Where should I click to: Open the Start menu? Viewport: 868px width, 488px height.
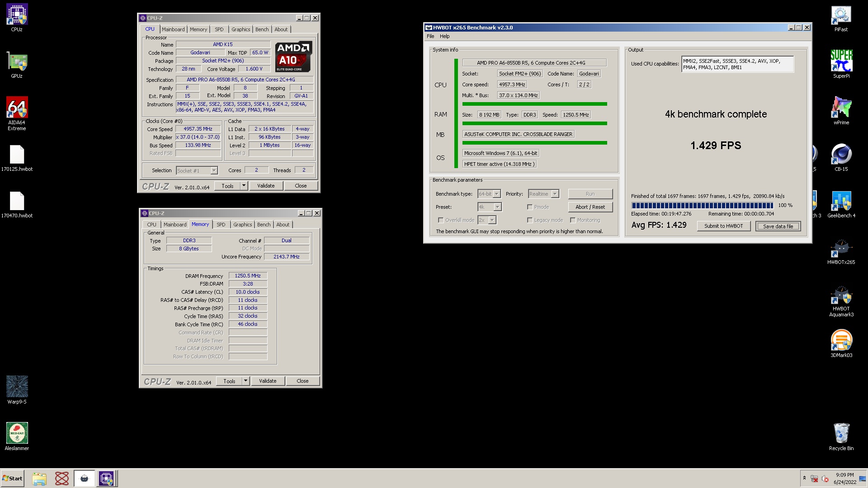coord(13,479)
